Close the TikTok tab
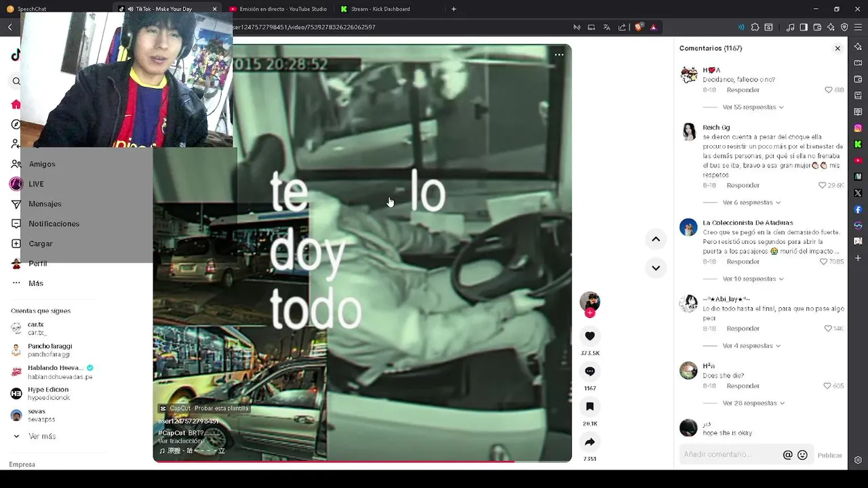Image resolution: width=868 pixels, height=488 pixels. pyautogui.click(x=215, y=9)
